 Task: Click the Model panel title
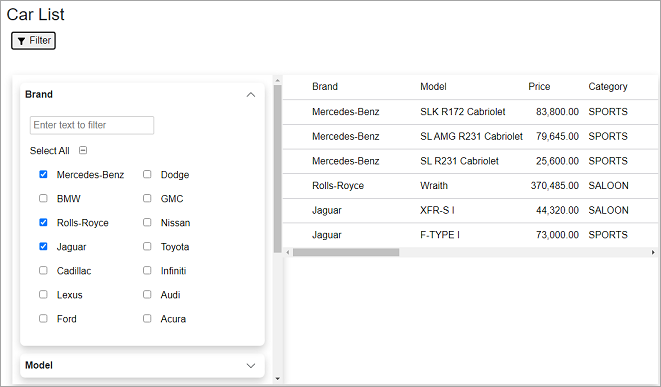point(39,366)
